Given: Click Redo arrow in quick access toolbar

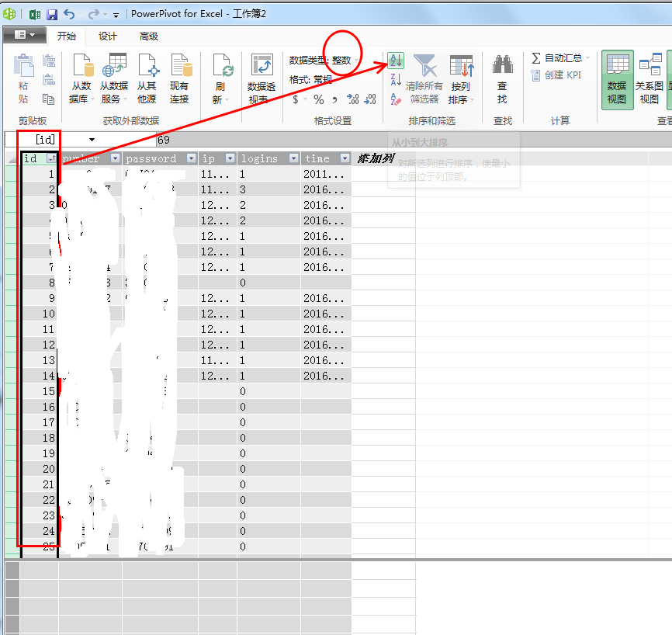Looking at the screenshot, I should point(93,15).
